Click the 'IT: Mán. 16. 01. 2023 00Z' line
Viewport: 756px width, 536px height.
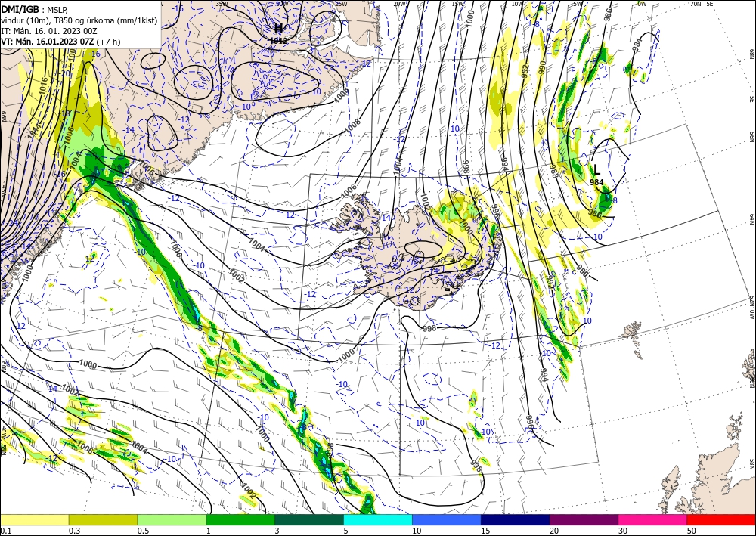click(49, 31)
